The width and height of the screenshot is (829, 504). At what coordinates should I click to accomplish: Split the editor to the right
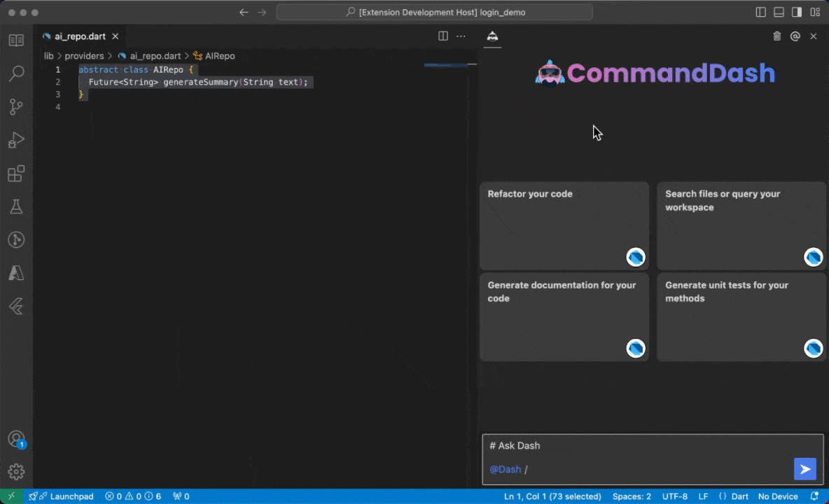pos(443,36)
